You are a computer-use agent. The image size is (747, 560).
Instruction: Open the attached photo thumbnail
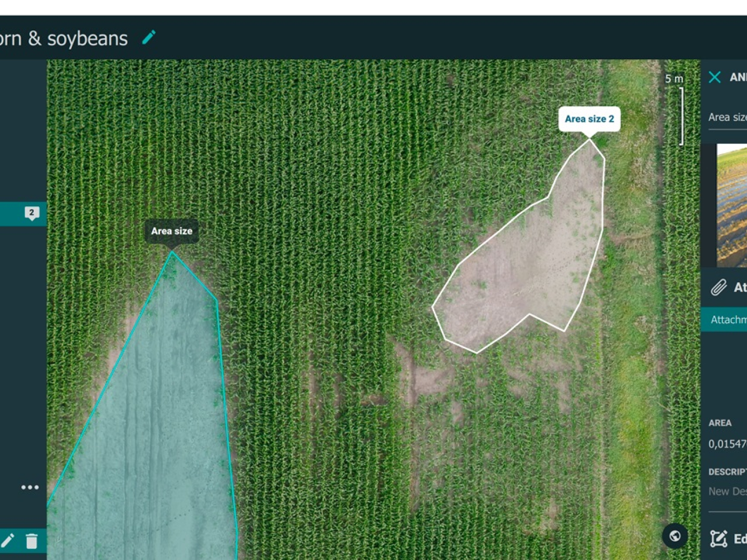[732, 205]
